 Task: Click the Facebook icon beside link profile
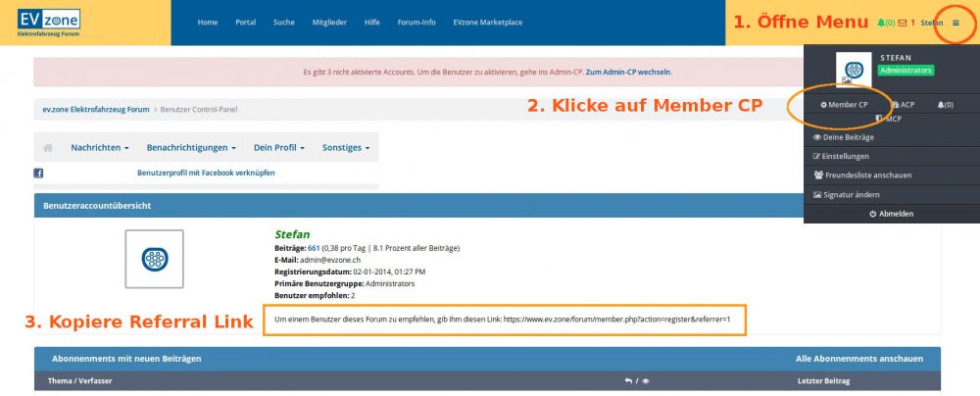coord(38,173)
